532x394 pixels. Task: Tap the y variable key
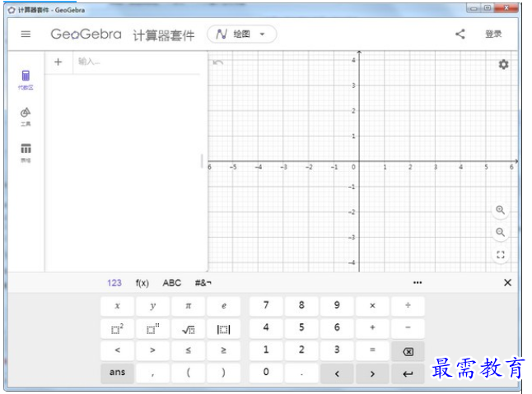tap(152, 306)
